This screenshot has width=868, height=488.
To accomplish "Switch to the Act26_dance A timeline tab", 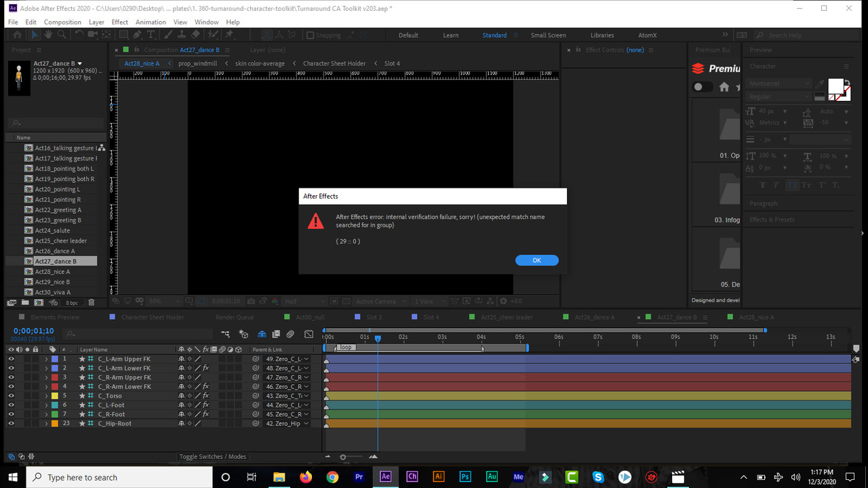I will pos(595,317).
